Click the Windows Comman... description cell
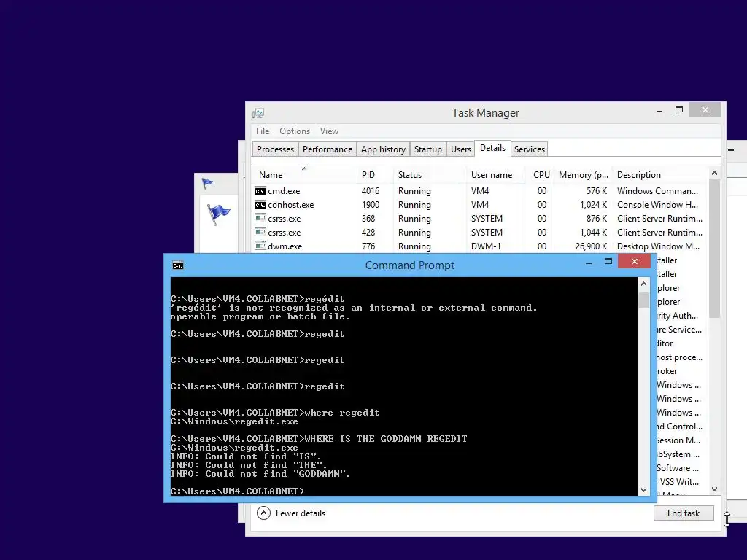747x560 pixels. tap(657, 191)
